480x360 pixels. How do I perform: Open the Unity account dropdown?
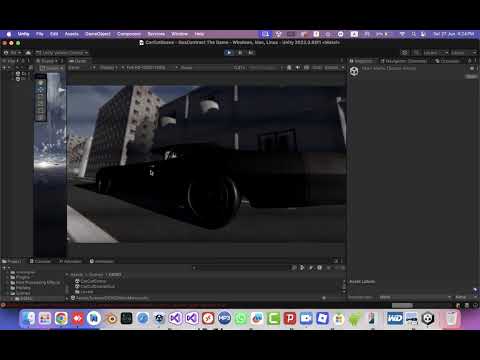[x=12, y=53]
